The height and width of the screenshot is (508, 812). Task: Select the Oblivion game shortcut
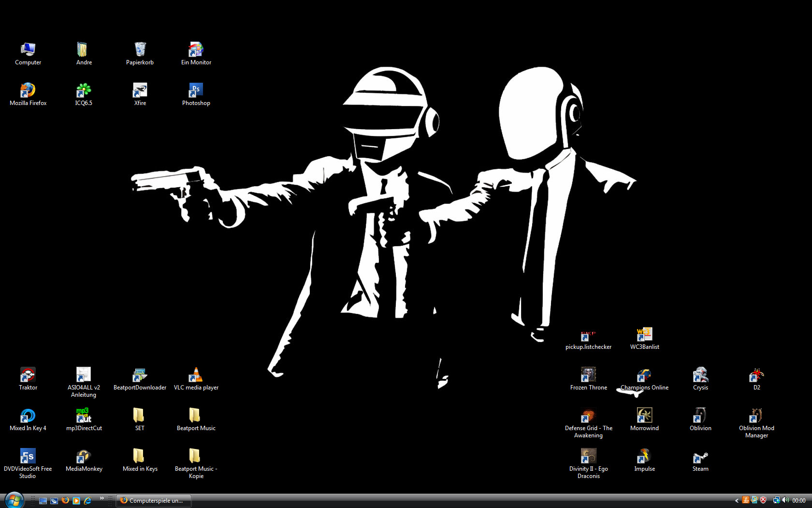click(700, 419)
